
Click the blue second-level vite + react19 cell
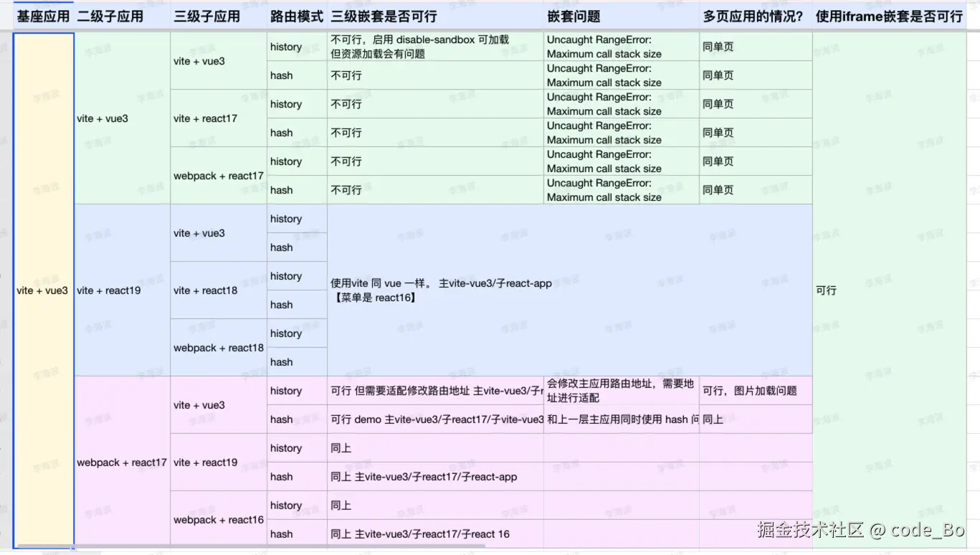[x=122, y=290]
